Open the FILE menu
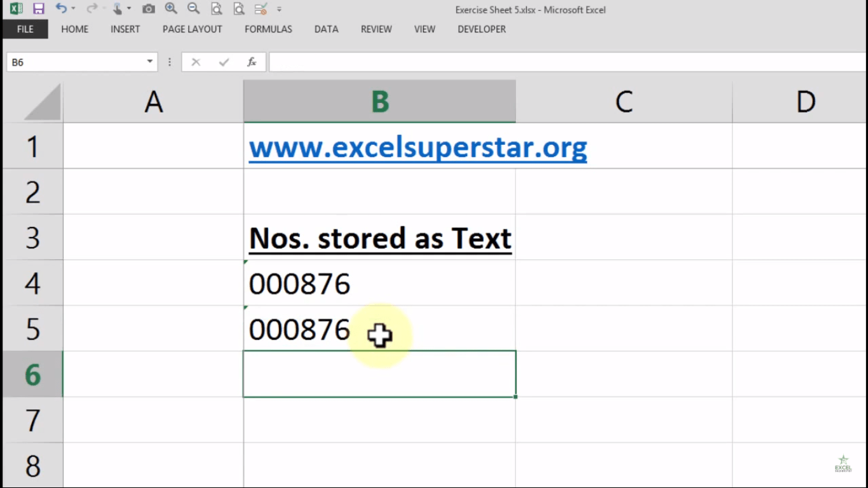 click(x=25, y=29)
